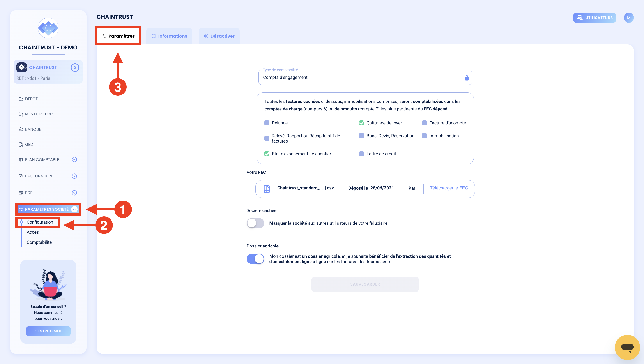This screenshot has height=364, width=644.
Task: Click the GED document search icon
Action: click(x=21, y=145)
